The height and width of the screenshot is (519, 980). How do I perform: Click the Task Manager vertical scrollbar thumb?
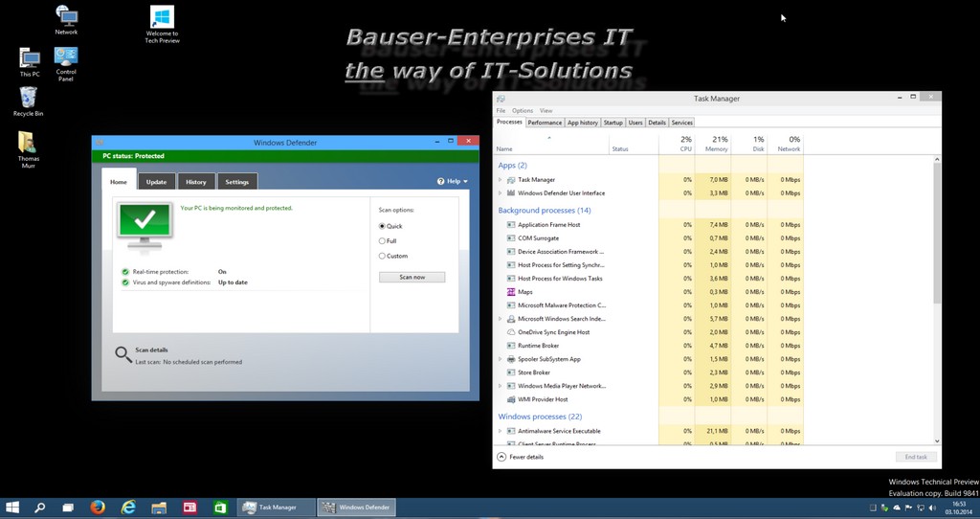coord(936,235)
